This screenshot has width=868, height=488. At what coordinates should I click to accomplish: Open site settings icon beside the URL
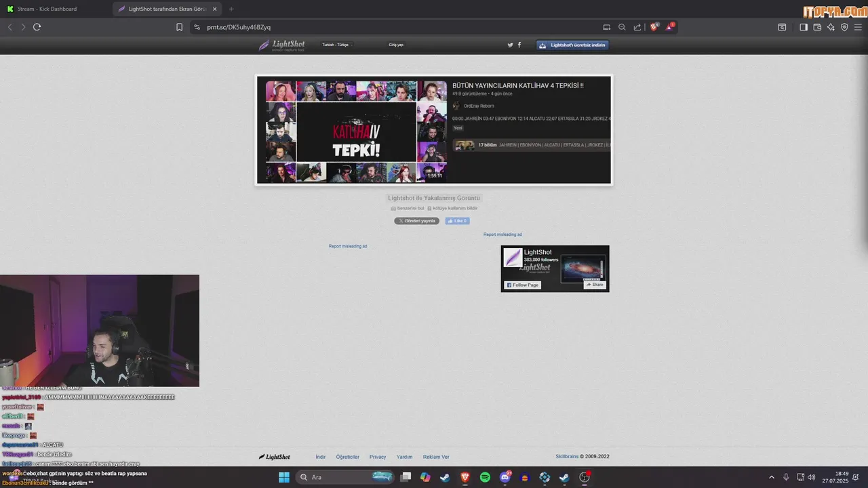coord(197,27)
